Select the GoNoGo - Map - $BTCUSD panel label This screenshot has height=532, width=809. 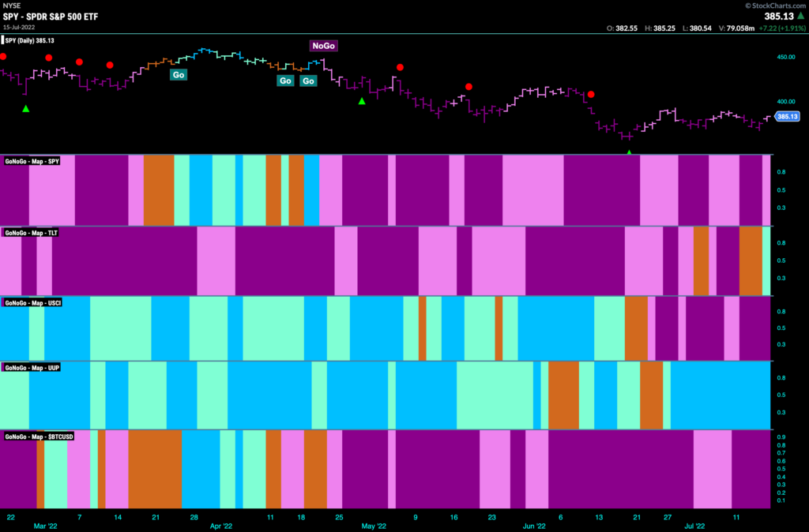tap(39, 436)
